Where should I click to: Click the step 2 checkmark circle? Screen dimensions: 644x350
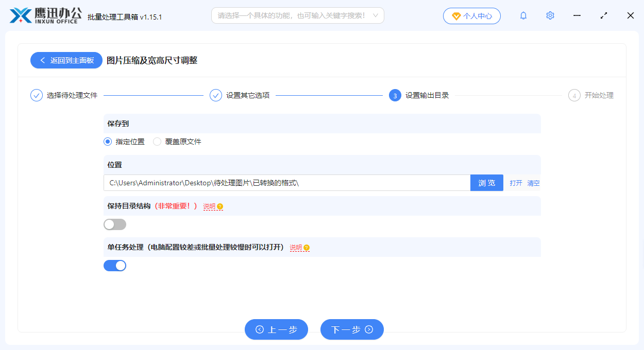pos(216,95)
